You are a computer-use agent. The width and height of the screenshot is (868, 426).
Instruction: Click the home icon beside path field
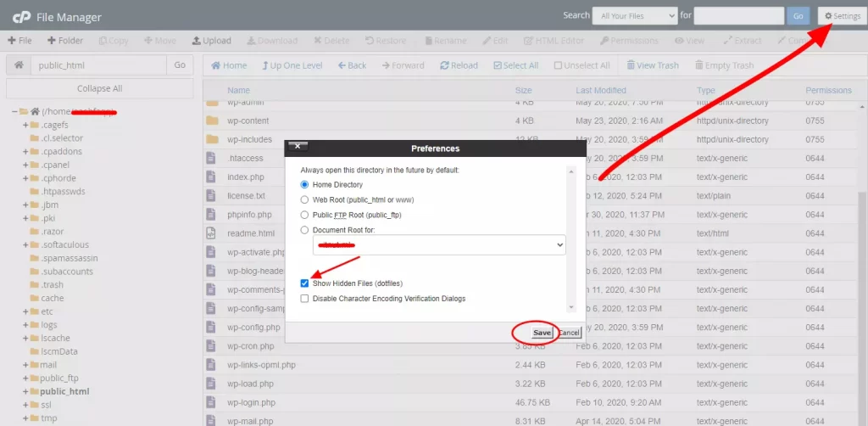[x=19, y=64]
